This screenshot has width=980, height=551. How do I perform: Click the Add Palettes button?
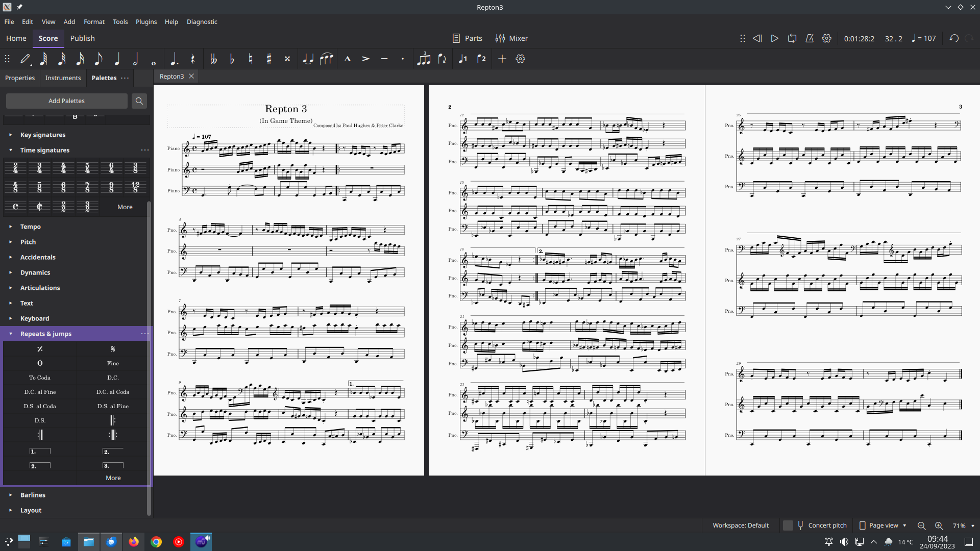point(66,101)
